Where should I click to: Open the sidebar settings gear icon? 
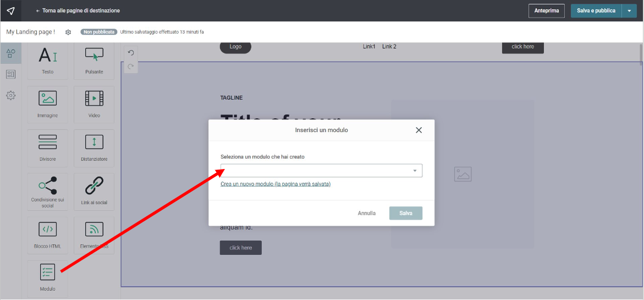pyautogui.click(x=11, y=95)
